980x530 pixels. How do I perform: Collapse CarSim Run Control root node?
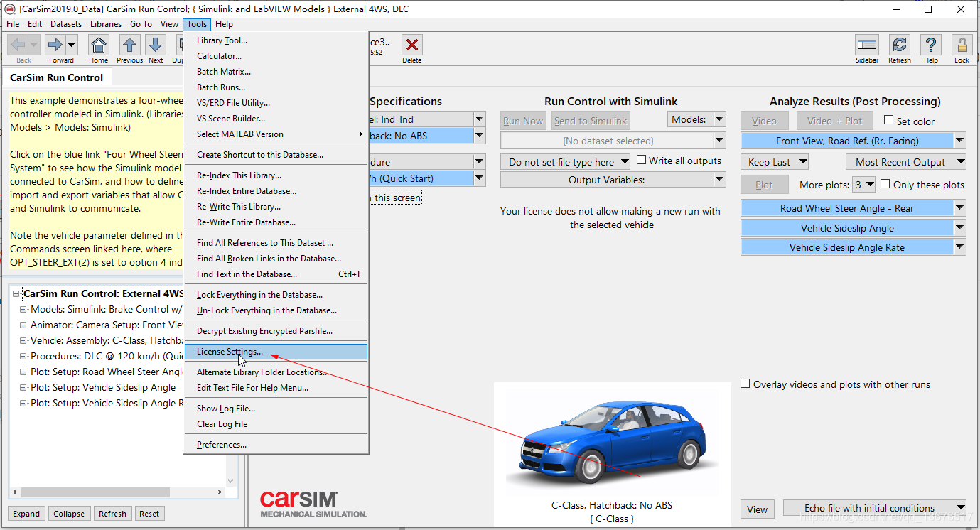(x=16, y=293)
